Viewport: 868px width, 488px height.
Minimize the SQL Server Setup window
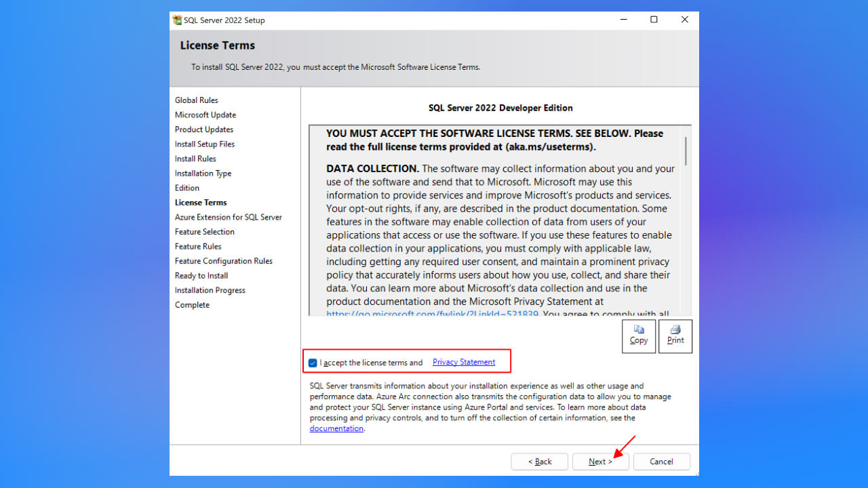click(623, 20)
